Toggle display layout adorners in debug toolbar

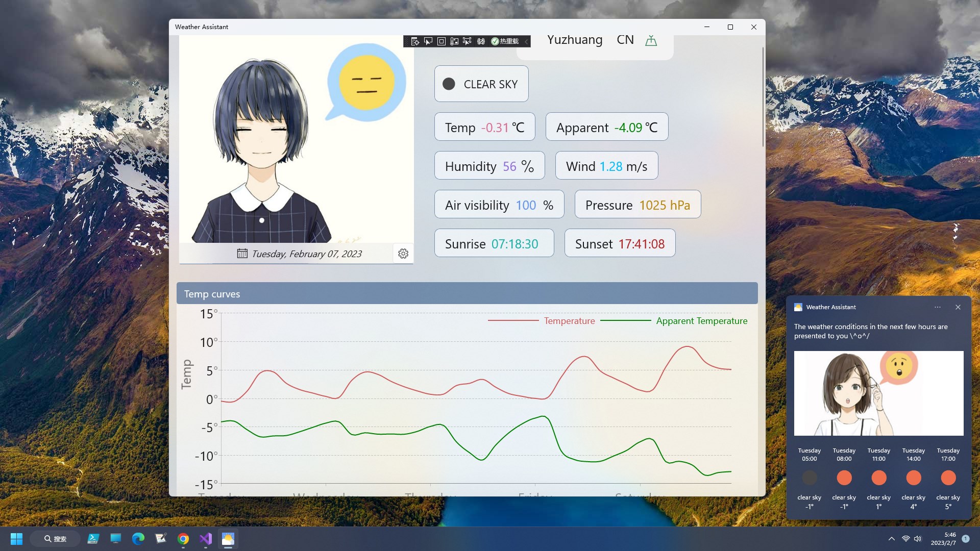pos(442,41)
